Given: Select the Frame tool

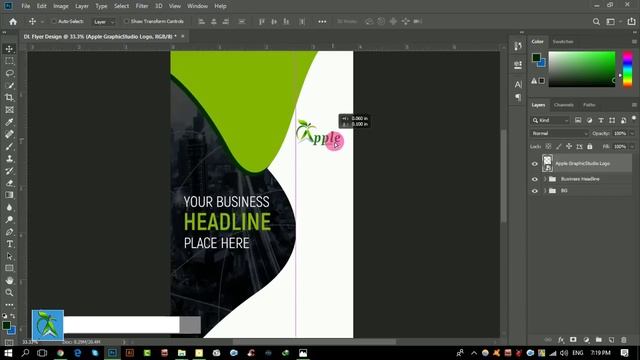Looking at the screenshot, I should pos(9,110).
